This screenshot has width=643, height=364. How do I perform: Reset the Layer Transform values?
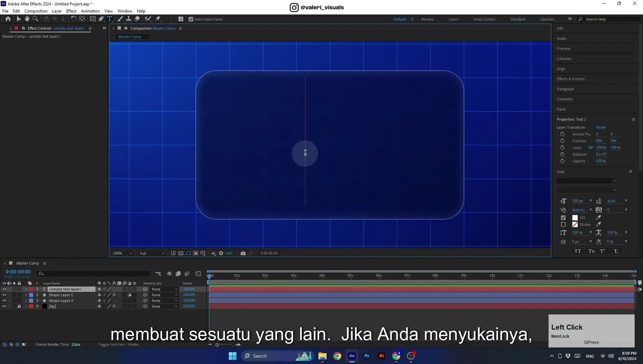(x=601, y=127)
